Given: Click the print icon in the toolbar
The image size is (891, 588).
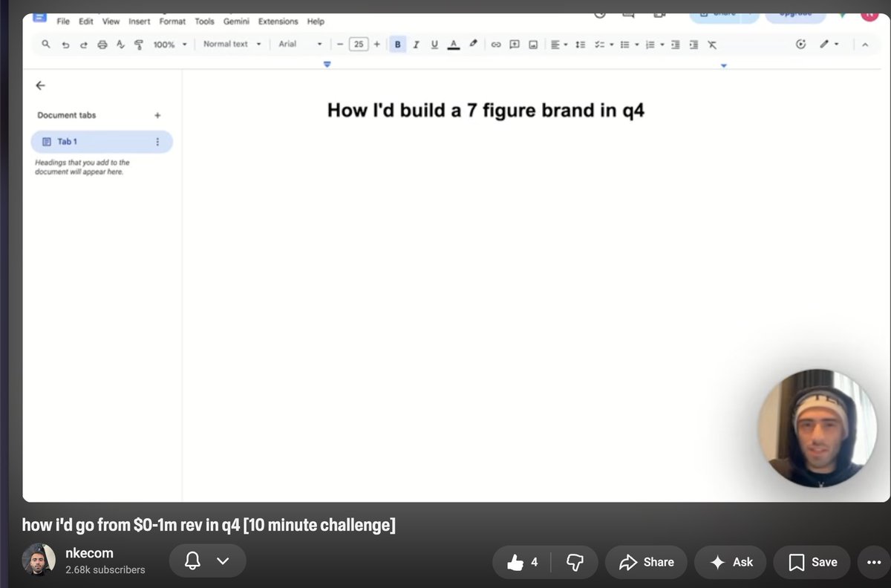Looking at the screenshot, I should tap(102, 45).
